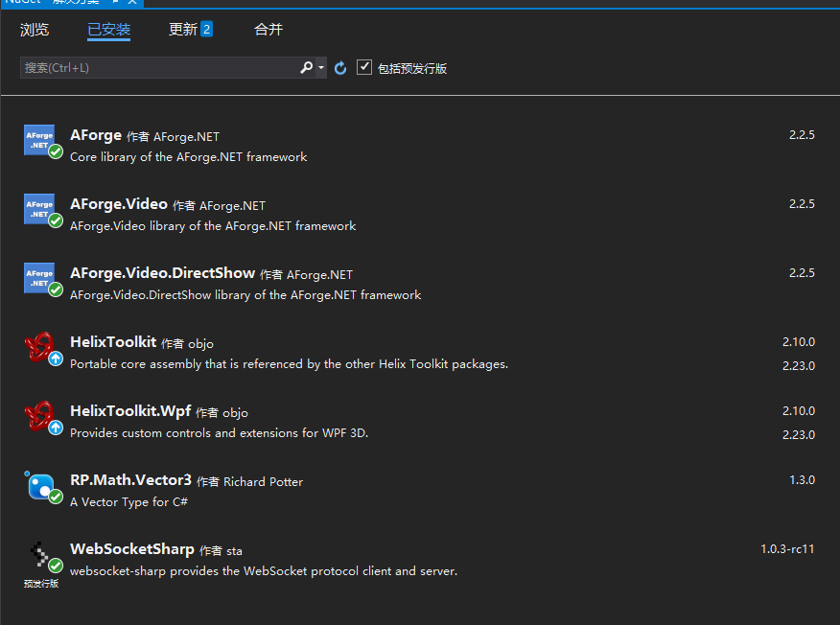Click available version 2.23.0 of HelixToolkit.Wpf
840x625 pixels.
point(798,435)
